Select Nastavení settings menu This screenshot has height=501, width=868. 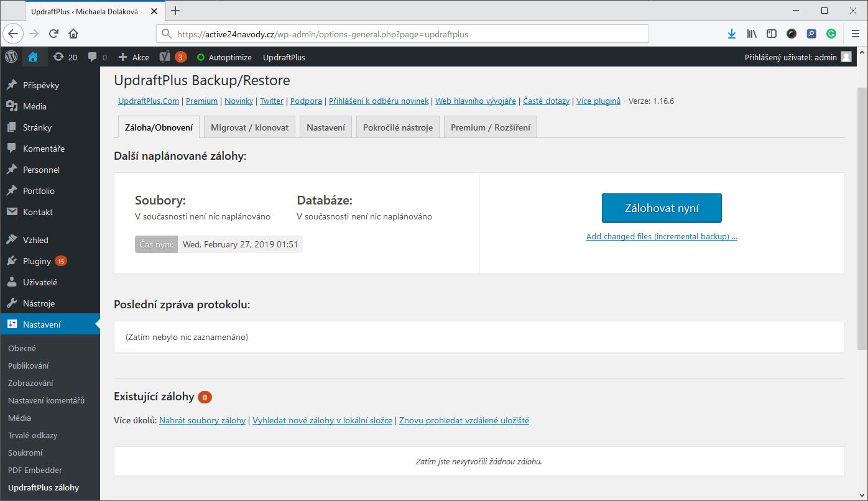pyautogui.click(x=50, y=324)
